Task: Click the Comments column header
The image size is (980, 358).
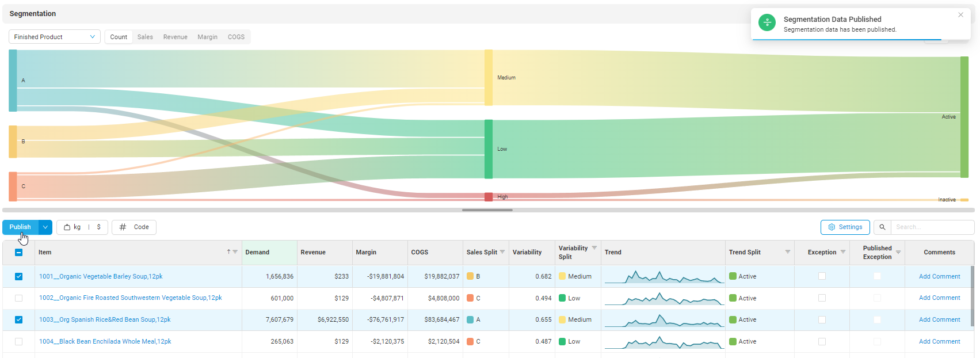Action: pos(939,252)
